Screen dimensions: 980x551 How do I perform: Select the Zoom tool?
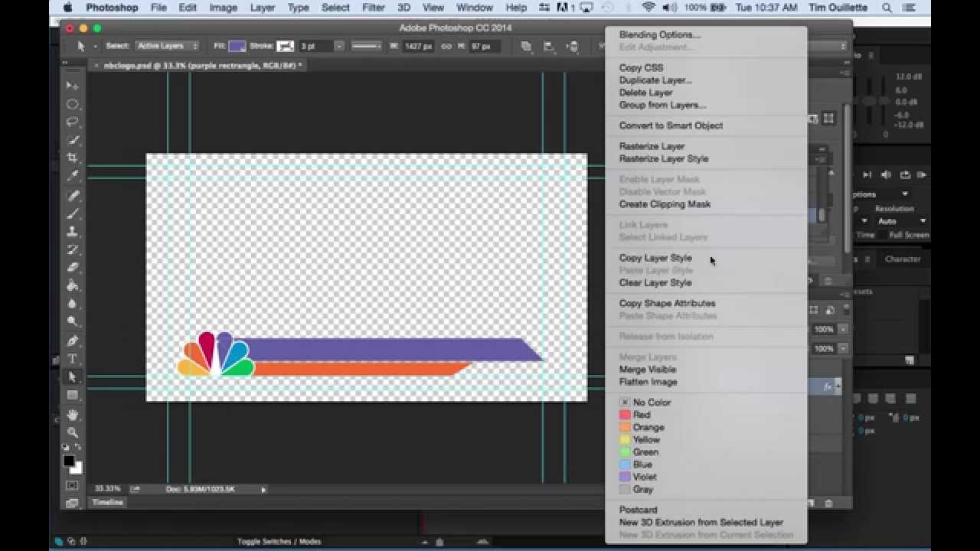tap(73, 432)
